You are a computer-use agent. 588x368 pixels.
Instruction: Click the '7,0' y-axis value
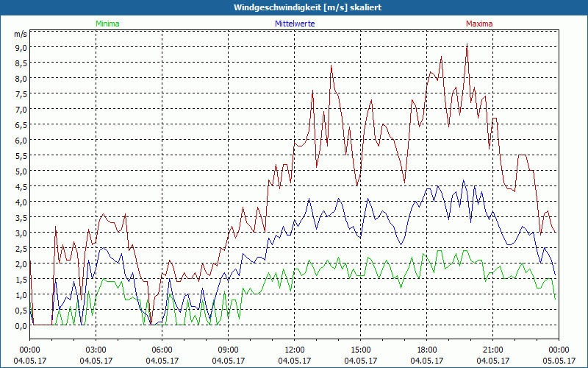click(x=21, y=109)
